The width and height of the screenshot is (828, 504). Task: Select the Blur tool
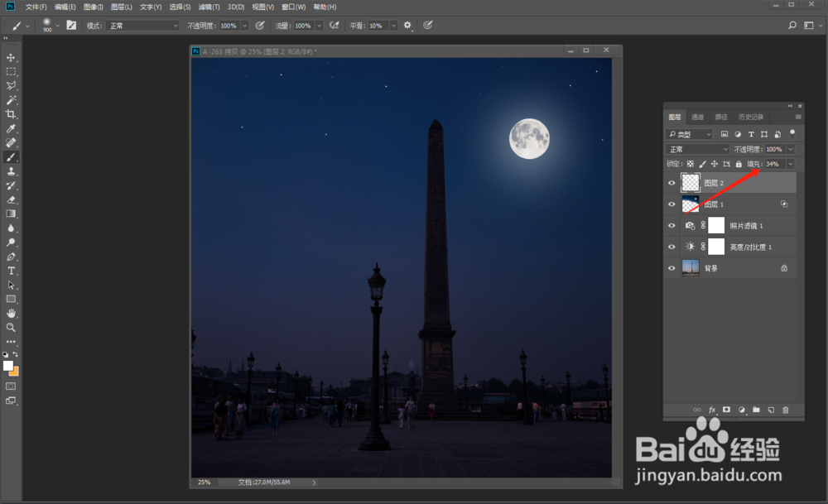pos(11,228)
